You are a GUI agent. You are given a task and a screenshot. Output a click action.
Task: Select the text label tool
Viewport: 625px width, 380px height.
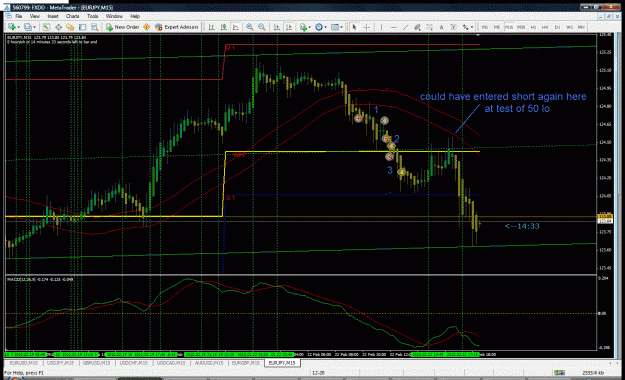pos(454,27)
